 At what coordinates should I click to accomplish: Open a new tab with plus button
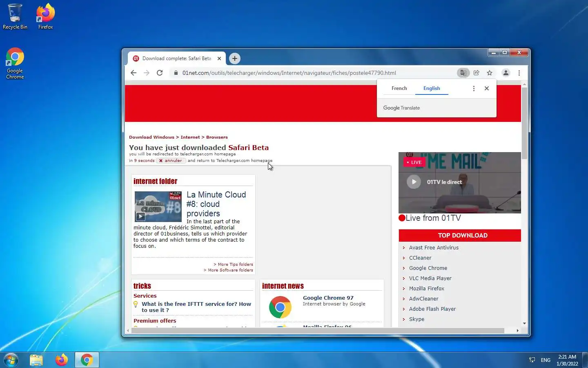[235, 58]
